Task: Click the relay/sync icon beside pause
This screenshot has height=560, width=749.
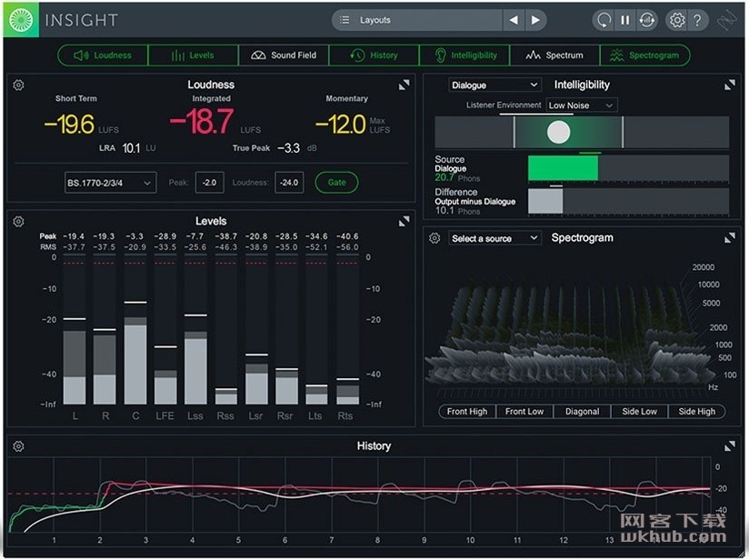Action: point(647,20)
